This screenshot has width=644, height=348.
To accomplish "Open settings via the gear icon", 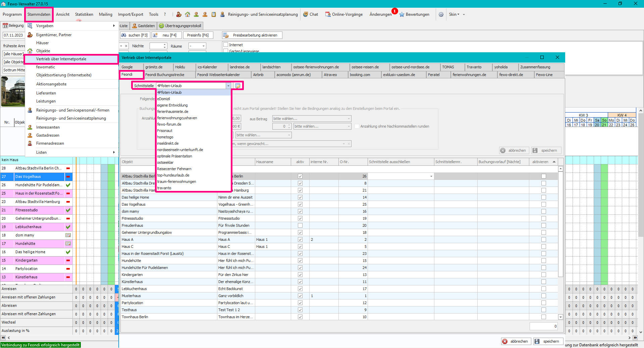I will pos(441,14).
